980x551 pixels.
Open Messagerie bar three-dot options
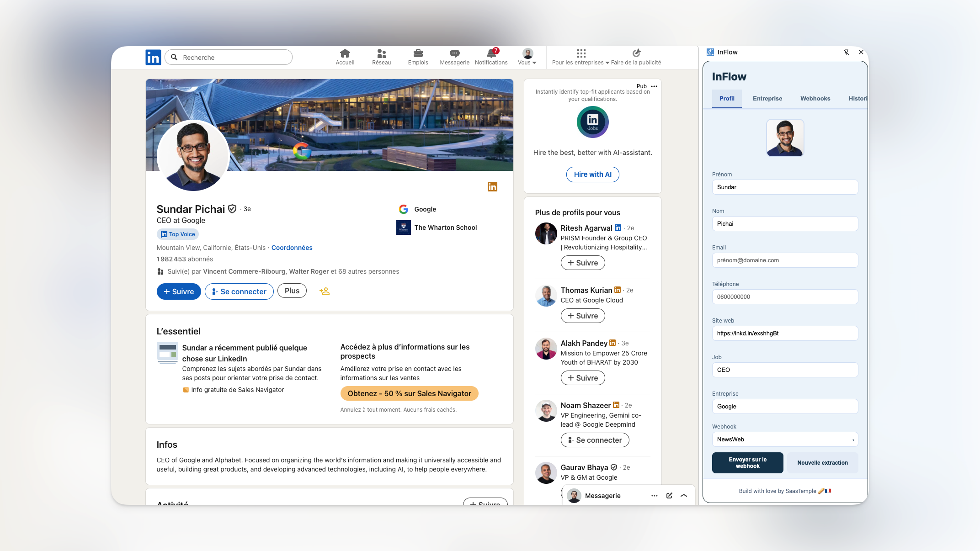click(x=655, y=496)
